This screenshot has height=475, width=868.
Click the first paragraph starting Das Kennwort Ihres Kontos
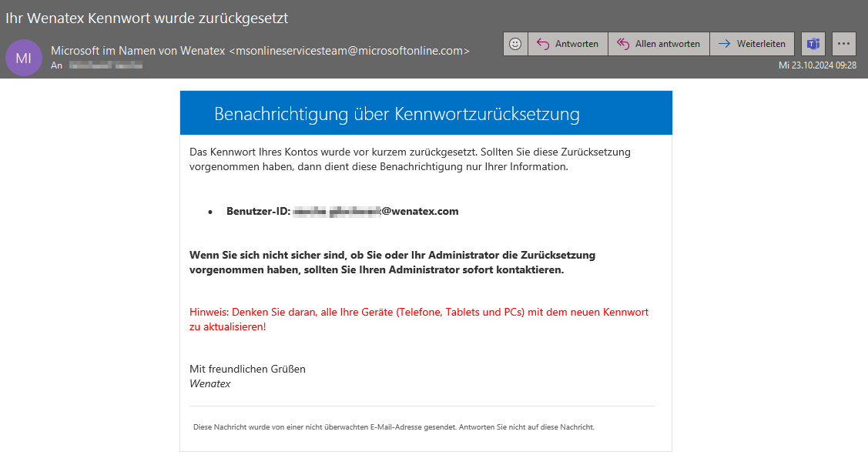click(411, 159)
